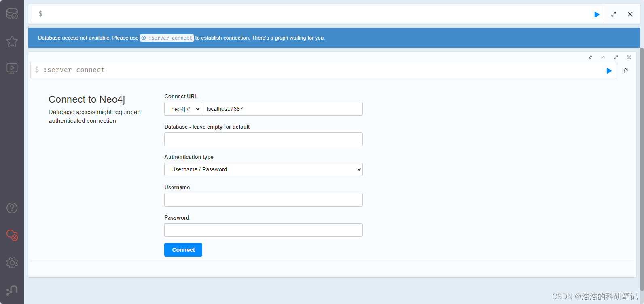Pin the :server connect frame

[x=590, y=57]
